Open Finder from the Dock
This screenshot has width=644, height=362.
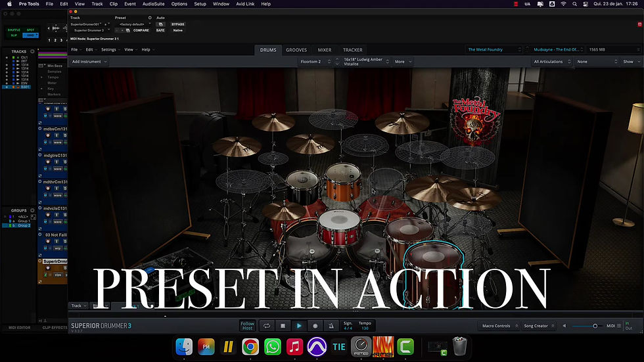[184, 347]
